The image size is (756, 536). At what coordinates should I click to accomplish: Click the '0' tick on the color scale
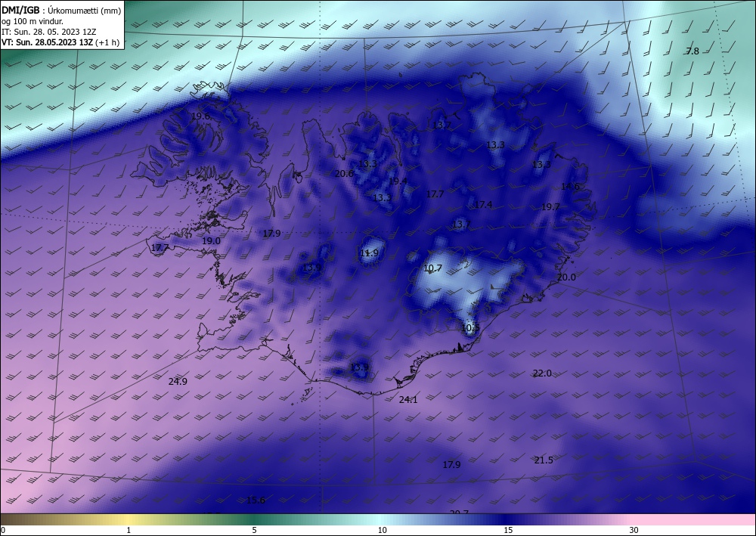pos(3,530)
